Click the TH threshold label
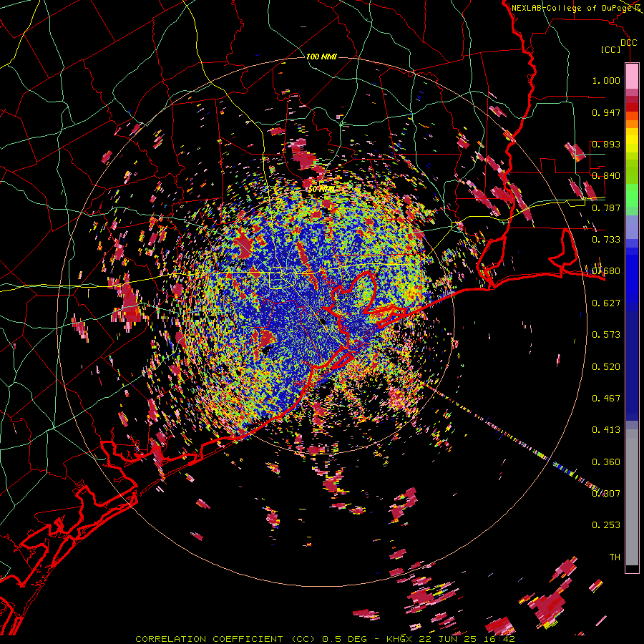The width and height of the screenshot is (644, 644). (615, 557)
